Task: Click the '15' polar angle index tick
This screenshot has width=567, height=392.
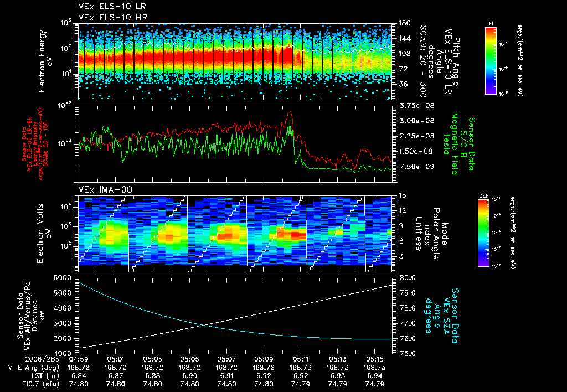Action: (402, 195)
